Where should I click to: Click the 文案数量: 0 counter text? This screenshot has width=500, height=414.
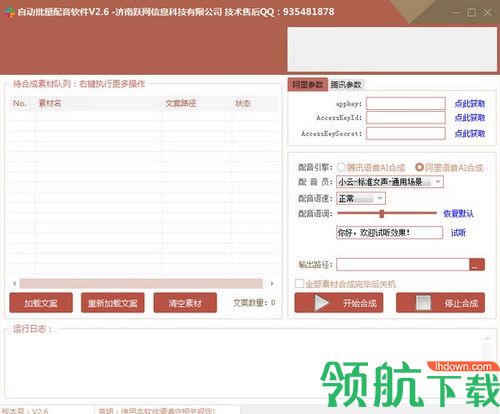[254, 303]
